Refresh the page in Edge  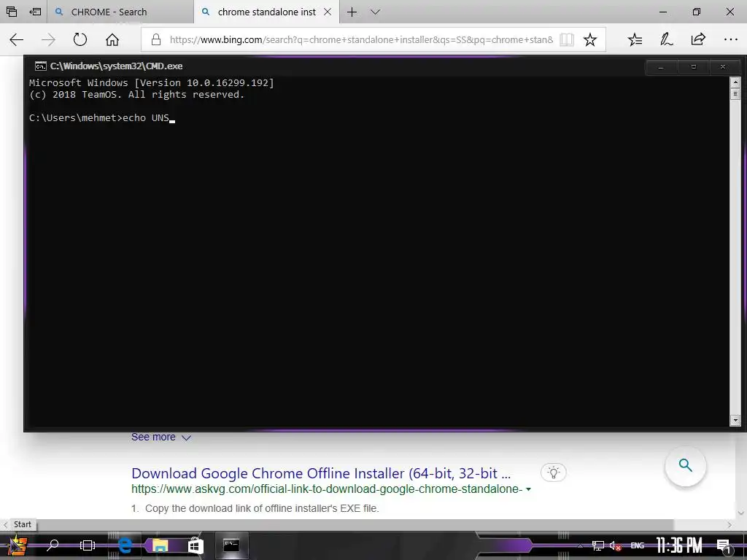point(80,39)
